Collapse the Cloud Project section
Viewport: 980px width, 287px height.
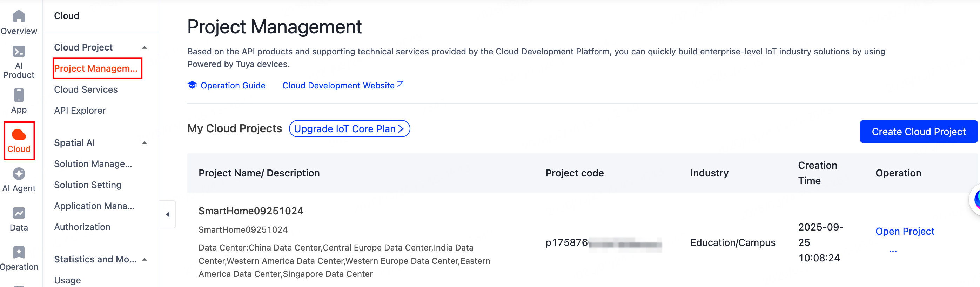pos(145,48)
